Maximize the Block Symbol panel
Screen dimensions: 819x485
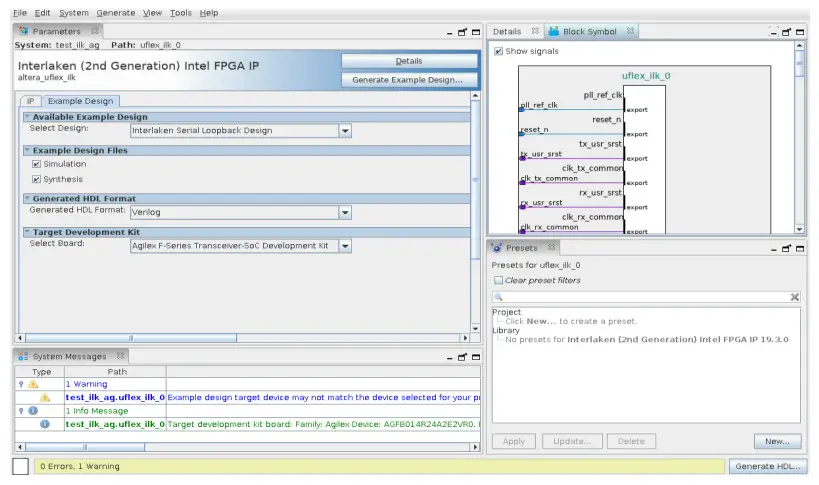tap(800, 32)
